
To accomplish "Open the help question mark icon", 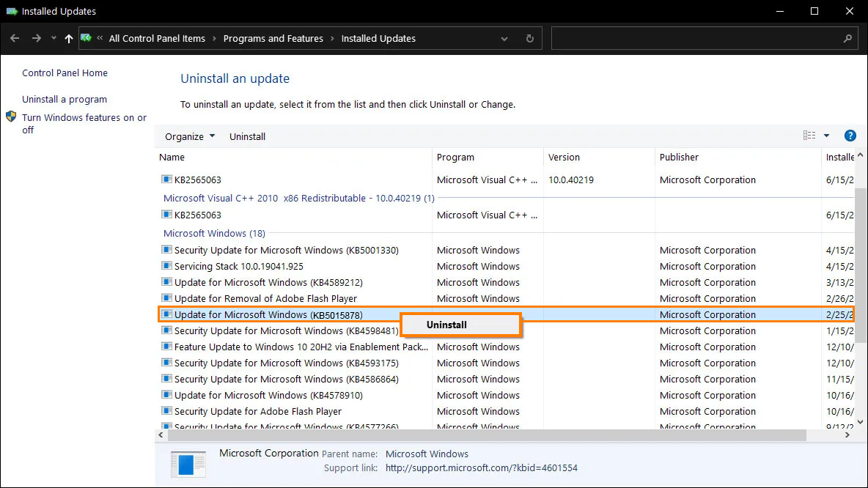I will coord(850,136).
